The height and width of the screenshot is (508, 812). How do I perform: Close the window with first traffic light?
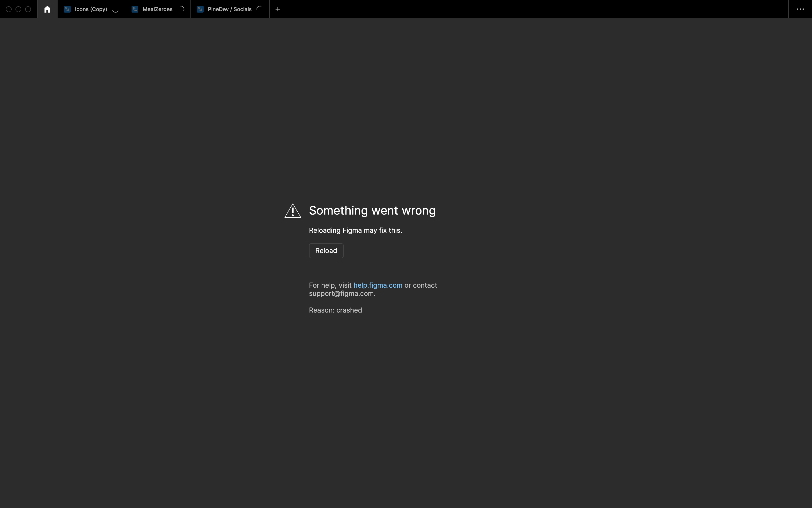[9, 9]
